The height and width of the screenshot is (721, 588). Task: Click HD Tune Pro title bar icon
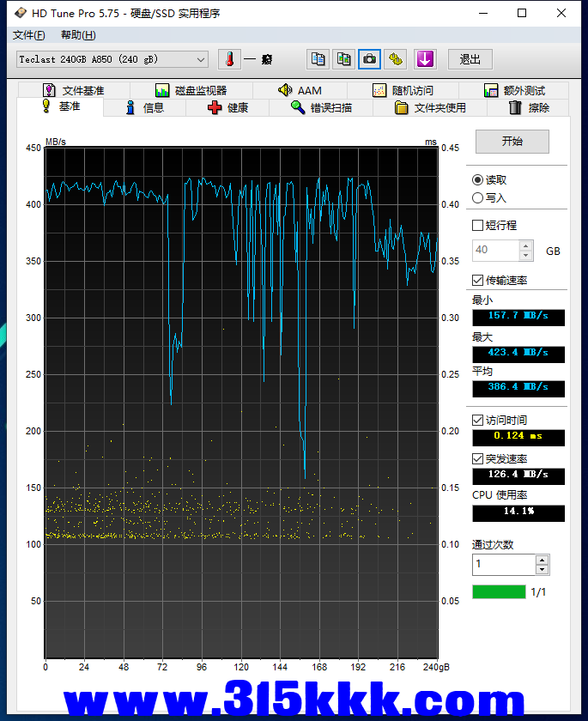(21, 13)
